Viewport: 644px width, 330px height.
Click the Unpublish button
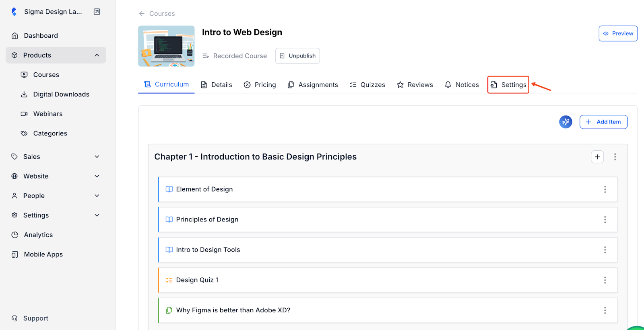point(297,56)
